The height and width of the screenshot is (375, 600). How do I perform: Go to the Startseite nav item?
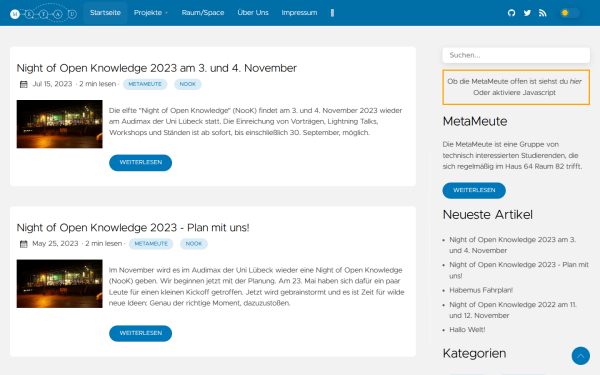coord(105,13)
